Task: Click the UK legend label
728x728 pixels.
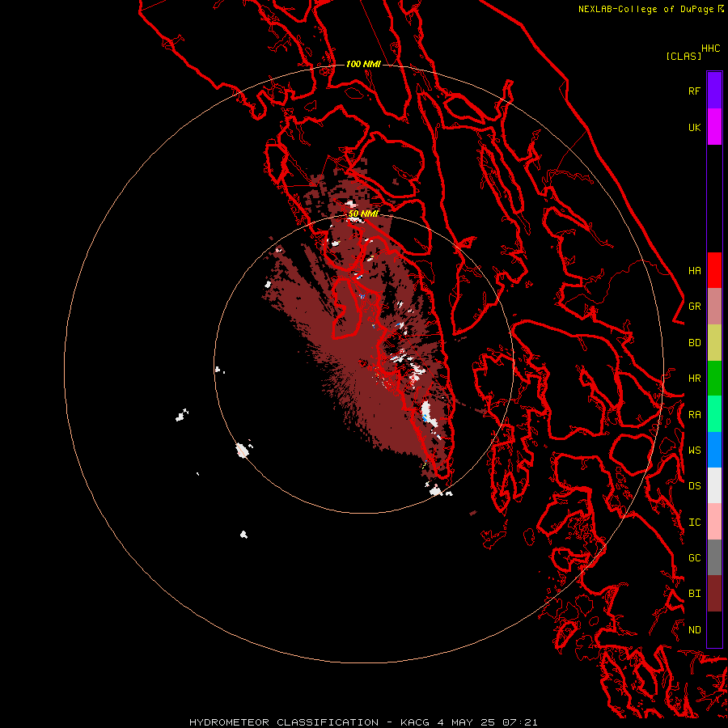Action: (694, 128)
